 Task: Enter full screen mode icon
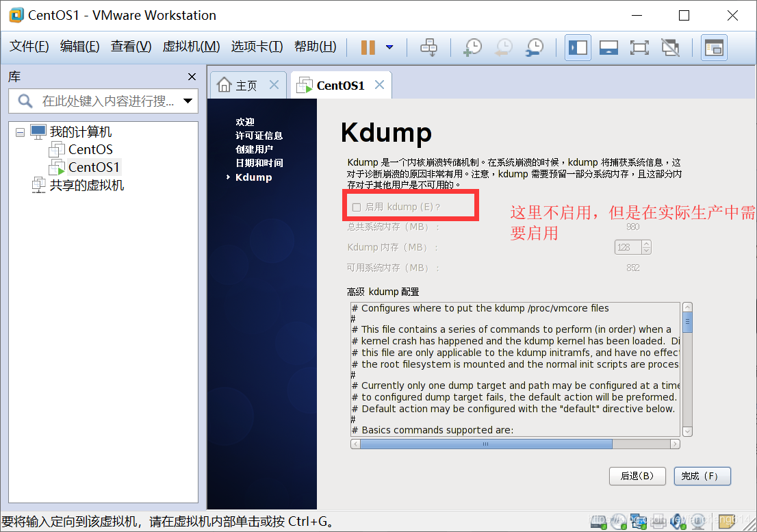pyautogui.click(x=639, y=47)
